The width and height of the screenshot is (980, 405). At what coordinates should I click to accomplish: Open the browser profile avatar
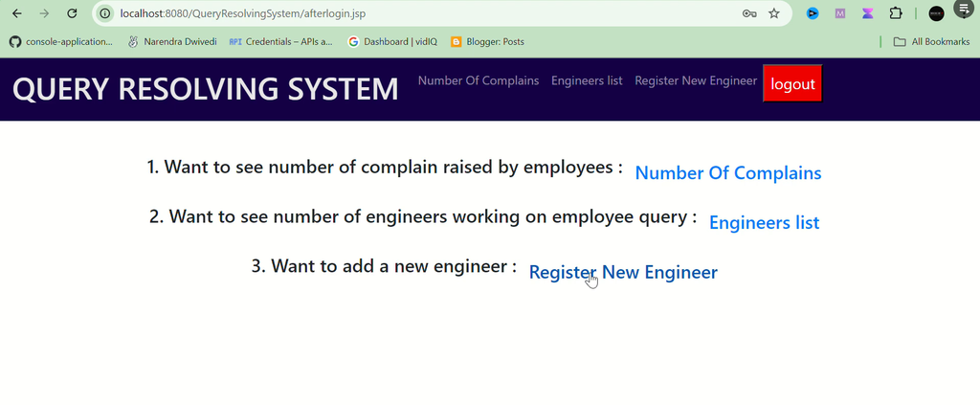point(936,13)
